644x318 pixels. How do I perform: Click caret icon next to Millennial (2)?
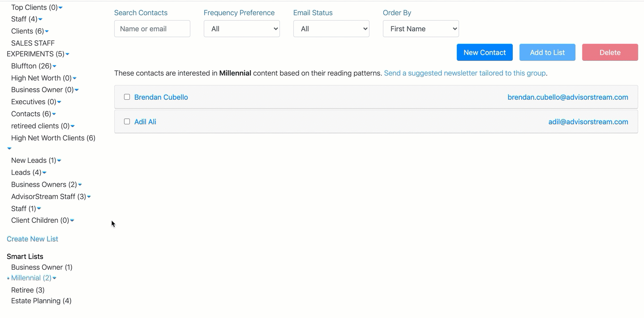(x=55, y=279)
